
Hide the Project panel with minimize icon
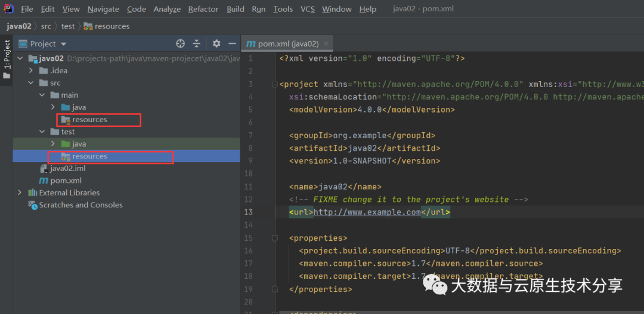tap(232, 43)
